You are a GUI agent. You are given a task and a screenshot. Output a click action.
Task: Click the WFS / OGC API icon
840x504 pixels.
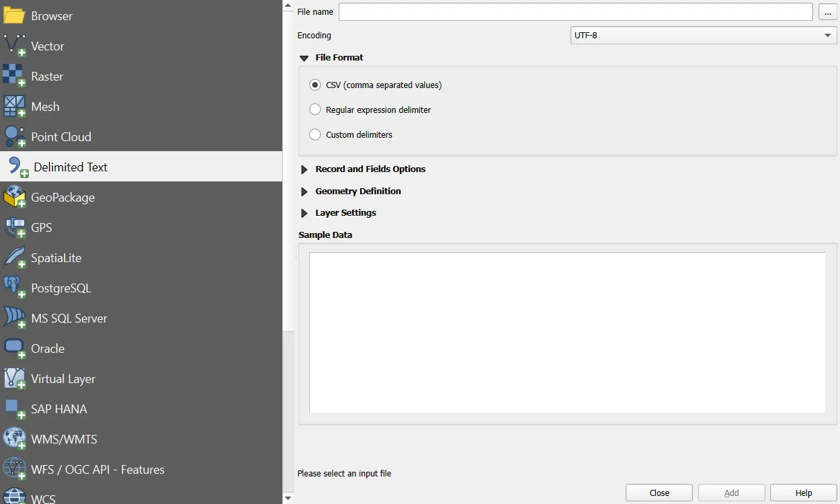pos(14,469)
